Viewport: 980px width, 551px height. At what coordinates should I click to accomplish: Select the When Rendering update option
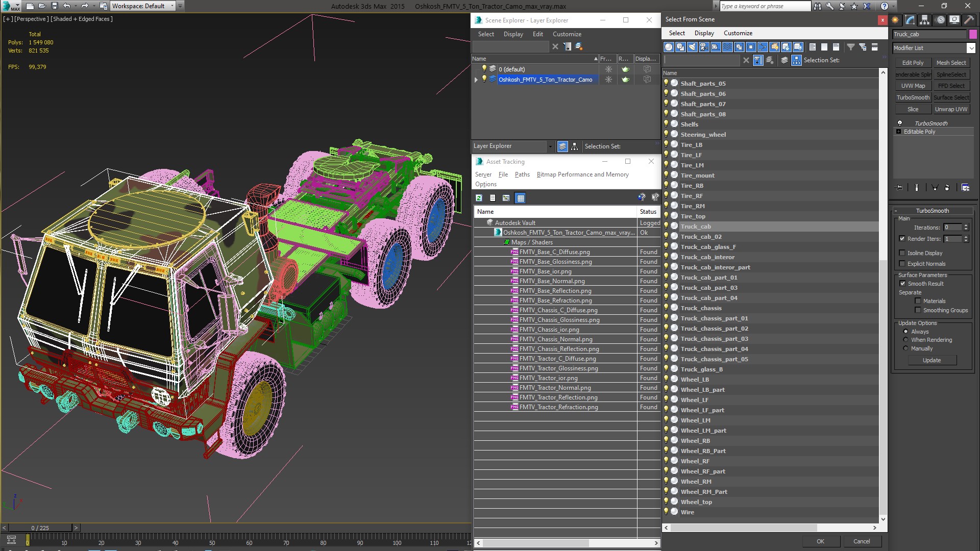point(906,340)
